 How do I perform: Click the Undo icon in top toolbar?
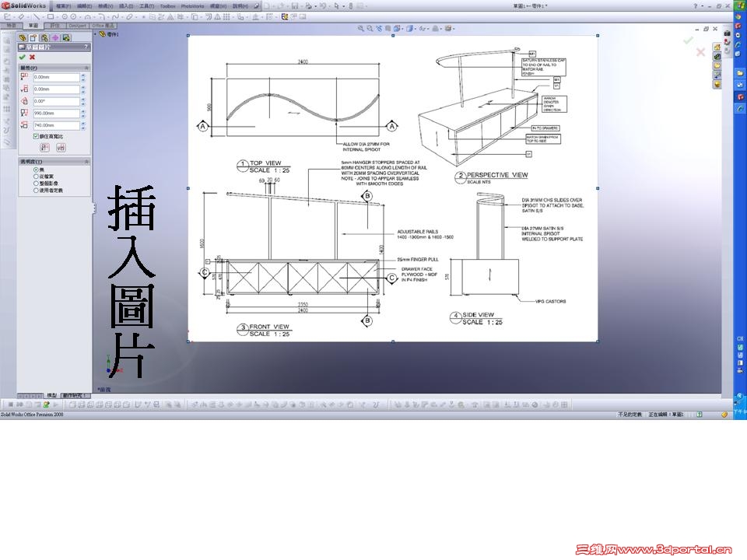tap(323, 6)
